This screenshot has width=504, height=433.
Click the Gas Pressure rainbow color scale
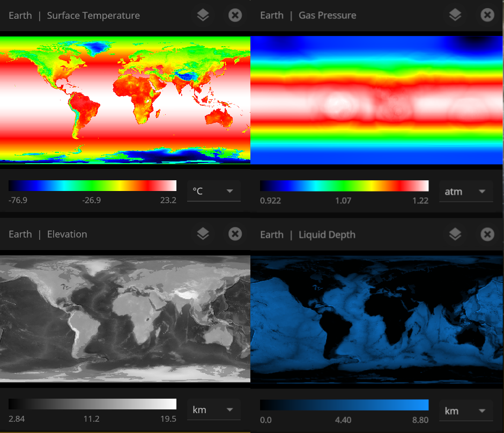click(344, 186)
